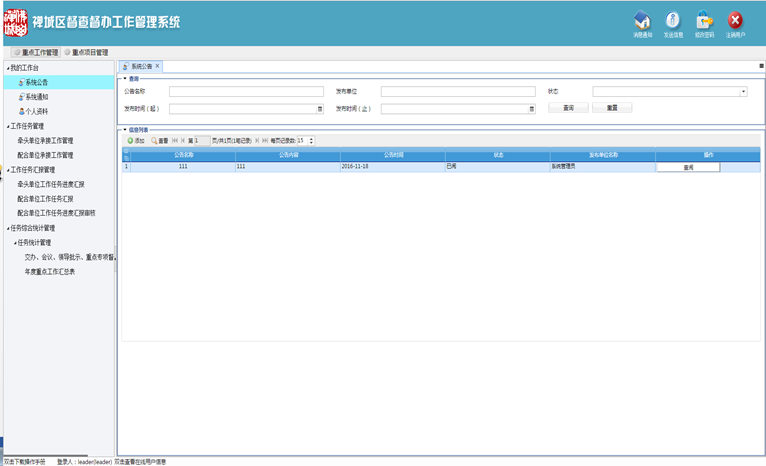This screenshot has height=466, width=766.
Task: Collapse the 查询 search panel
Action: (x=123, y=78)
